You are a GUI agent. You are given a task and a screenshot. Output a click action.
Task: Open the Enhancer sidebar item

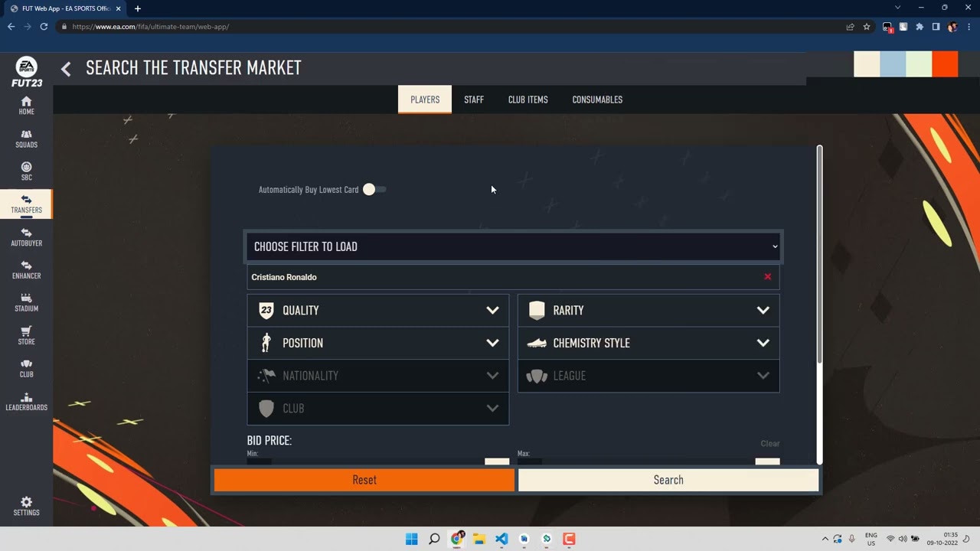pyautogui.click(x=26, y=270)
